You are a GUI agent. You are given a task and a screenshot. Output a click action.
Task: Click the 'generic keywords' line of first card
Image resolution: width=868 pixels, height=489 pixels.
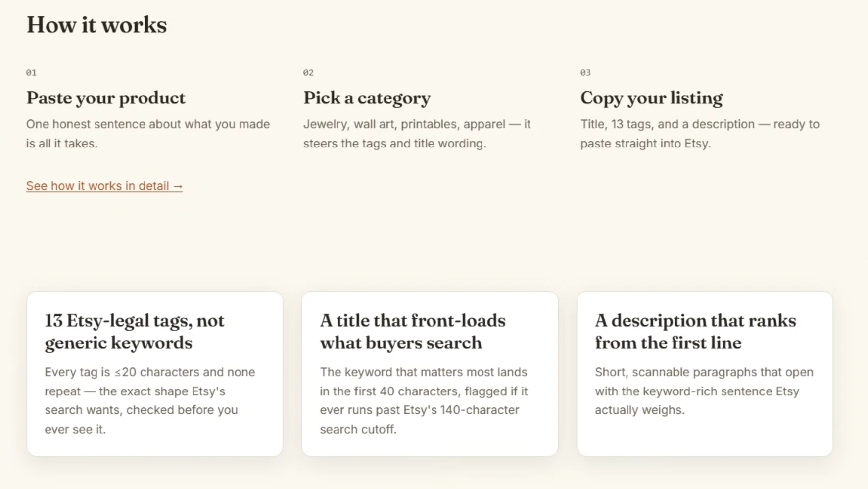pos(118,343)
